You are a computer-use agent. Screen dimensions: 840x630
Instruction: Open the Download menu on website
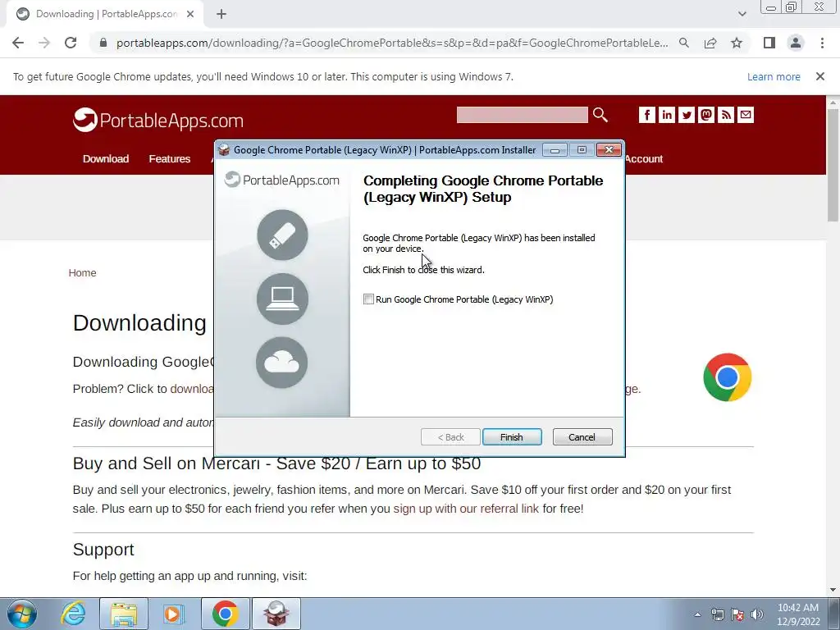106,158
